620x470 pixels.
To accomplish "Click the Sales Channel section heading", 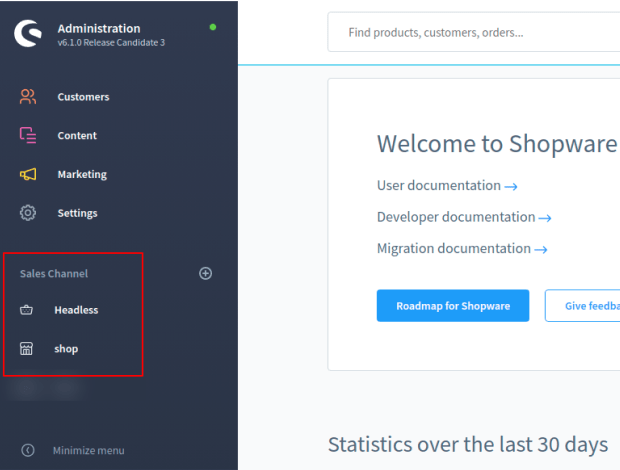I will pos(54,274).
